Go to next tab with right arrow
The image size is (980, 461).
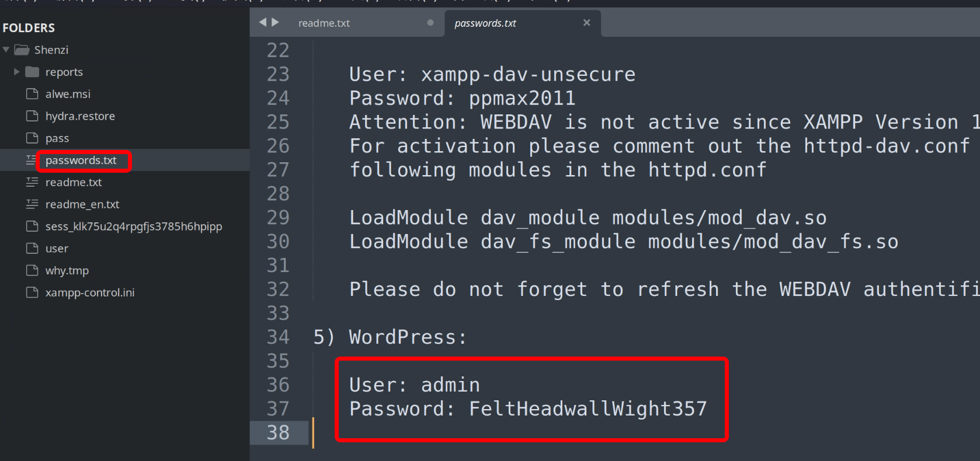click(275, 22)
